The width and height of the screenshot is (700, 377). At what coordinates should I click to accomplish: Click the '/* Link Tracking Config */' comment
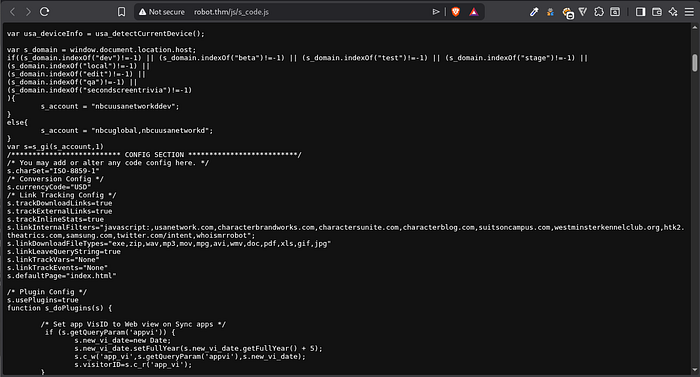(62, 195)
